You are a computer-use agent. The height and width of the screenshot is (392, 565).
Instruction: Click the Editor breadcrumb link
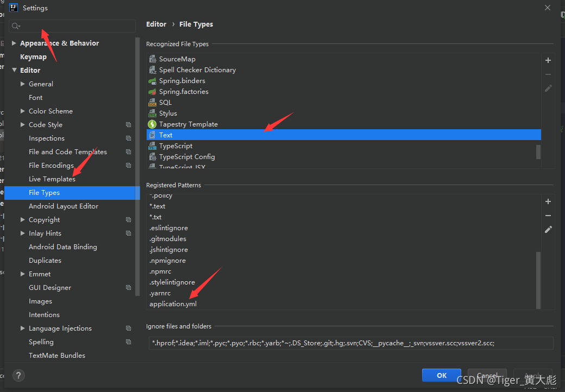coord(156,24)
